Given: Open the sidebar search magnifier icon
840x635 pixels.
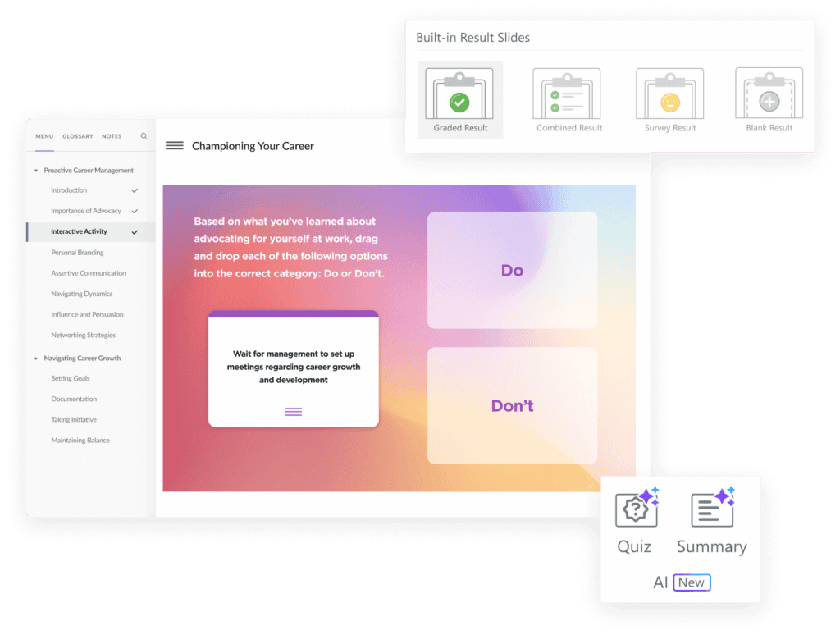Looking at the screenshot, I should [144, 136].
